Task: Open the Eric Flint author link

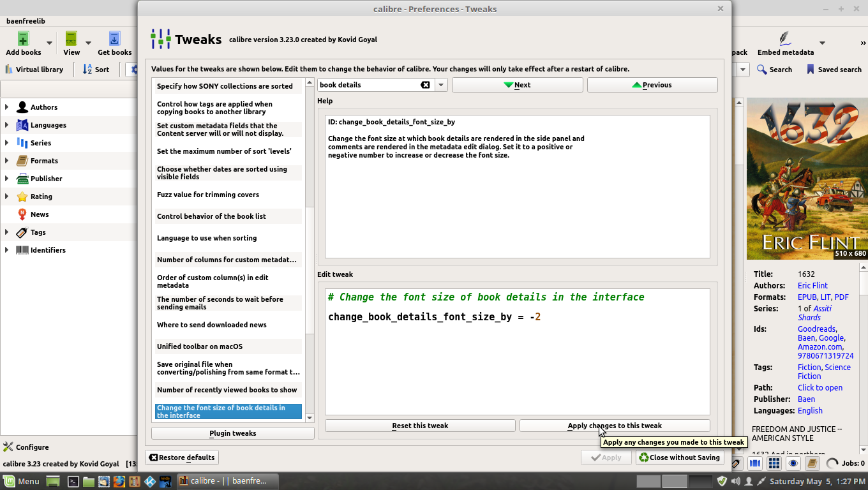Action: tap(812, 286)
